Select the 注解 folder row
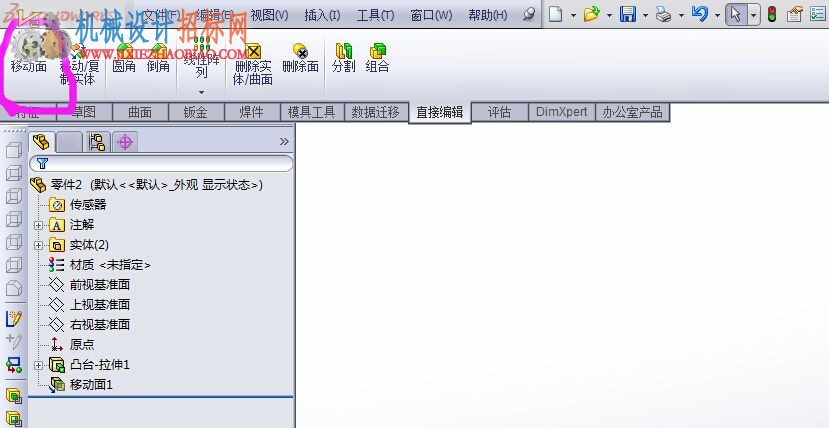This screenshot has height=428, width=829. tap(72, 225)
